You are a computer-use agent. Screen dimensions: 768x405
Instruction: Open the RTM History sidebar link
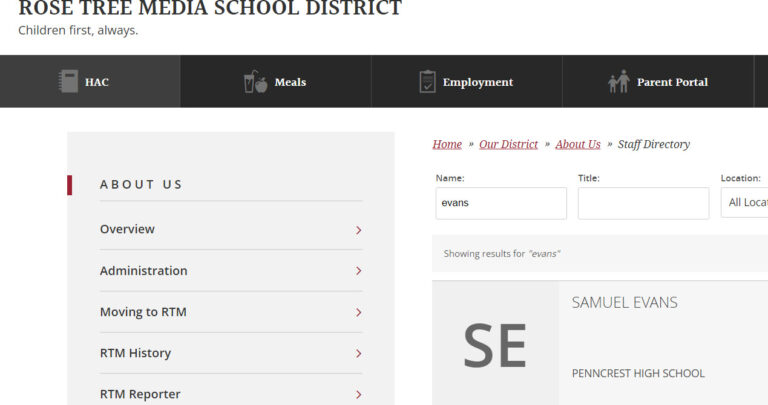point(135,353)
